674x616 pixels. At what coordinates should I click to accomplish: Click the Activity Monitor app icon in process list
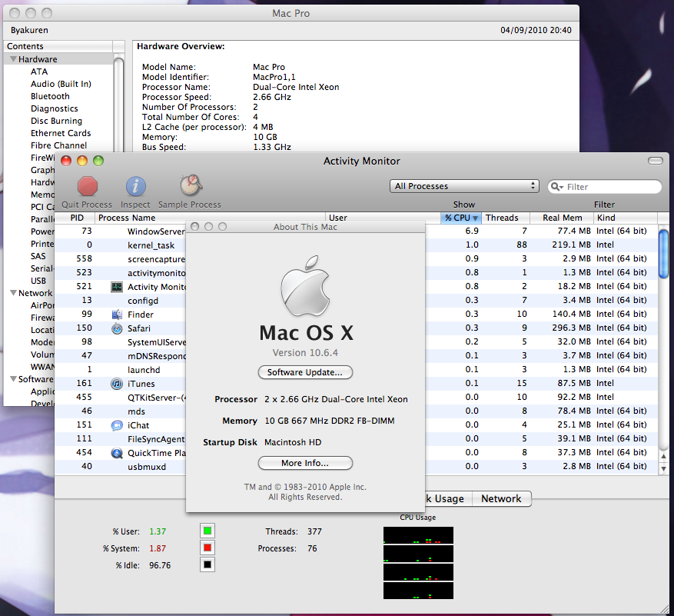tap(117, 287)
